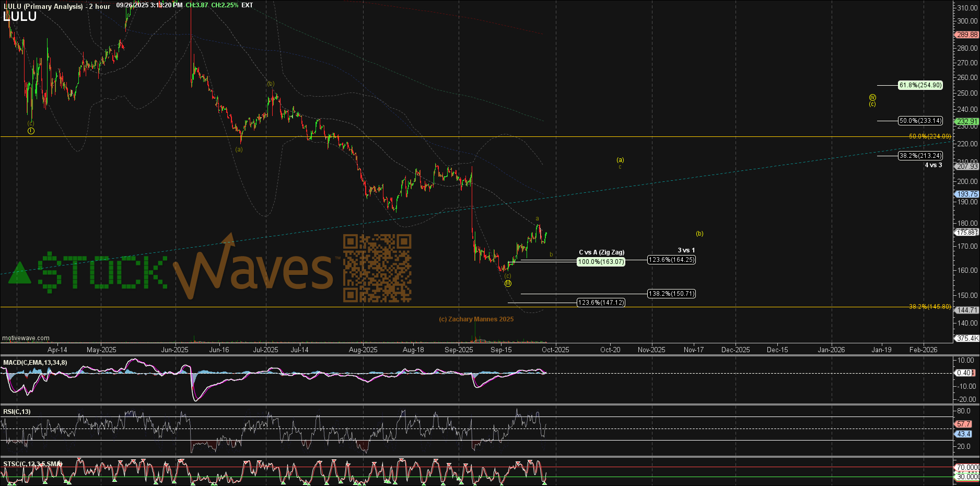Click the MACD(C,EMA,13,34,8) indicator title
The width and height of the screenshot is (980, 486).
coord(35,363)
